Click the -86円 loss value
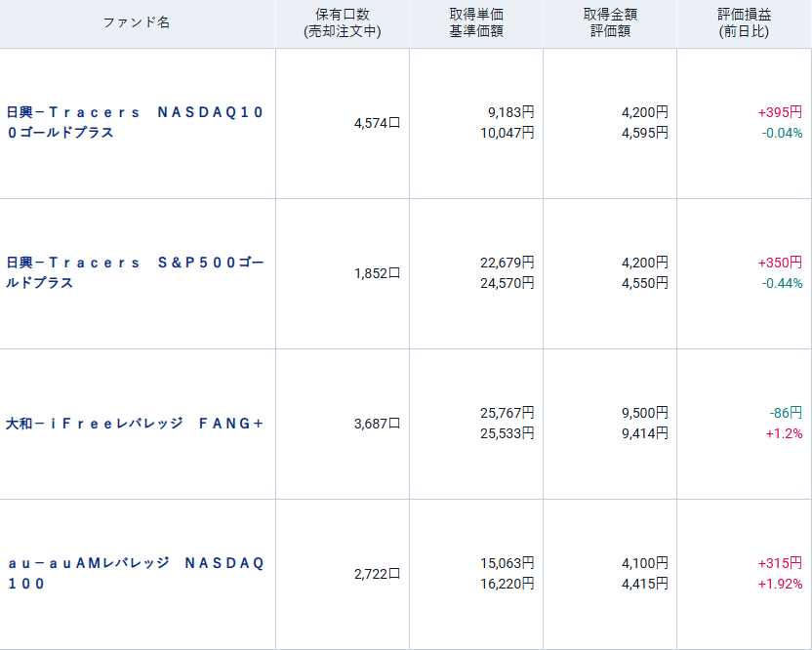This screenshot has width=812, height=650. (x=786, y=413)
